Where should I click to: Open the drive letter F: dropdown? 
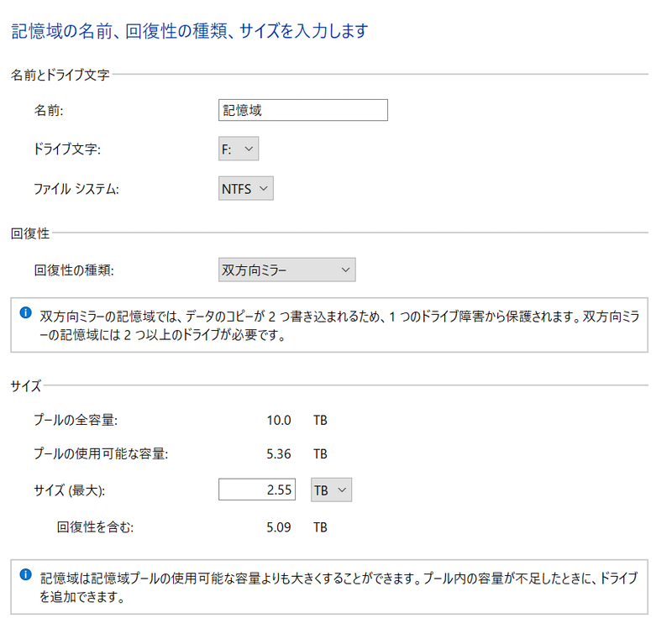click(239, 149)
